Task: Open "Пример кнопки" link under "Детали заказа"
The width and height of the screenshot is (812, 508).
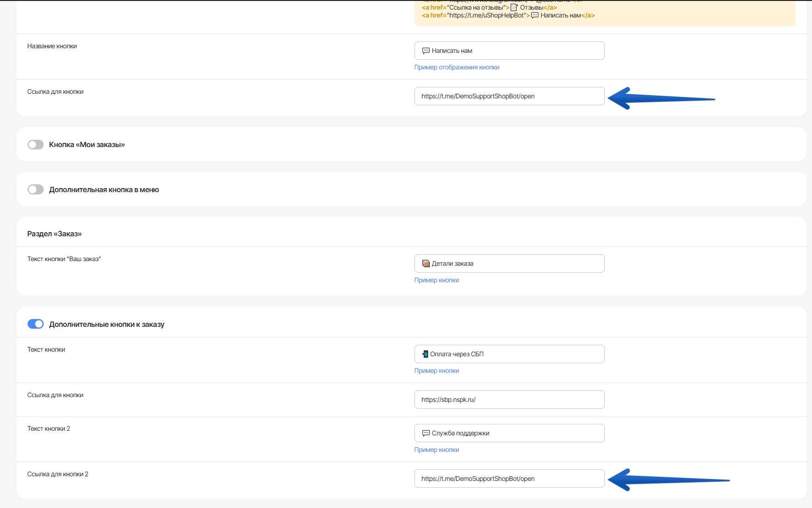Action: pos(437,280)
